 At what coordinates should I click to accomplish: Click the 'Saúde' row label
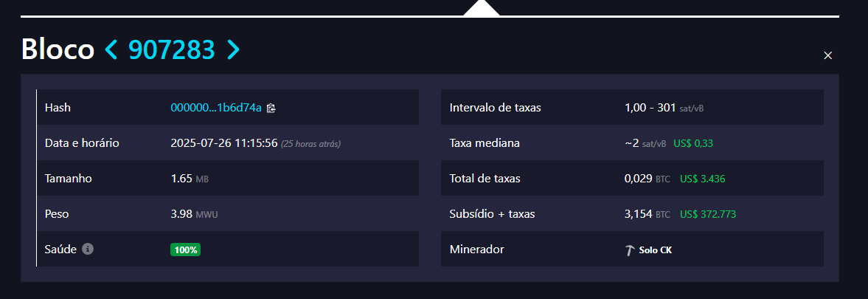(60, 250)
